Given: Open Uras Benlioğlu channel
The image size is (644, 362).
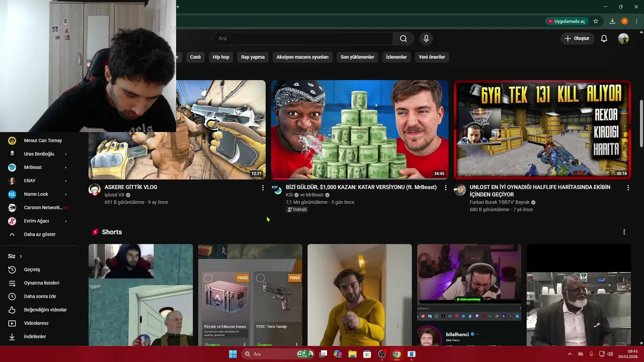Looking at the screenshot, I should click(x=38, y=154).
